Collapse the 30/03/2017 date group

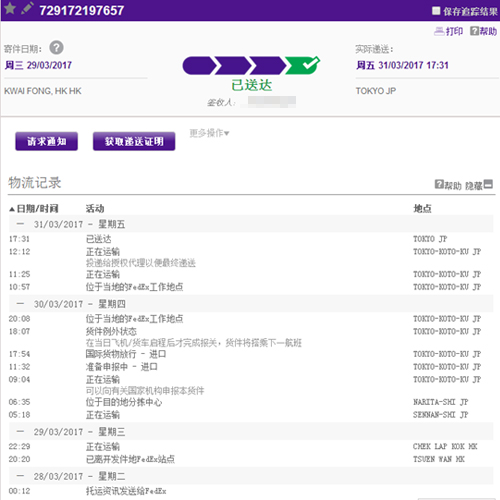tap(20, 304)
